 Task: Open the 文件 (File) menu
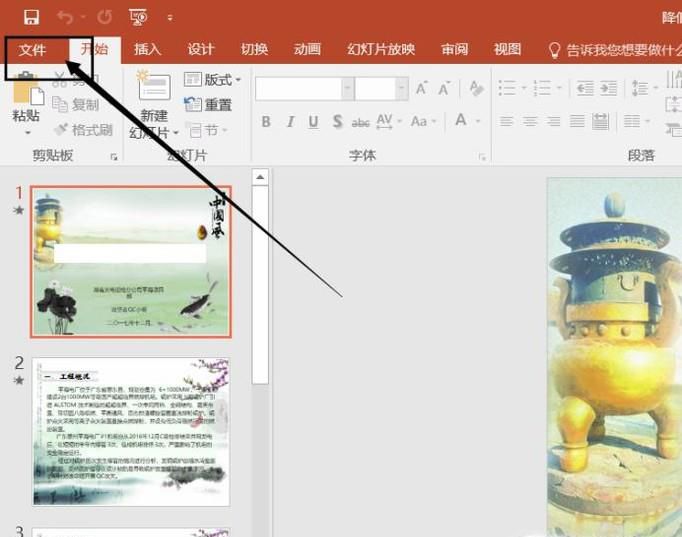click(32, 50)
